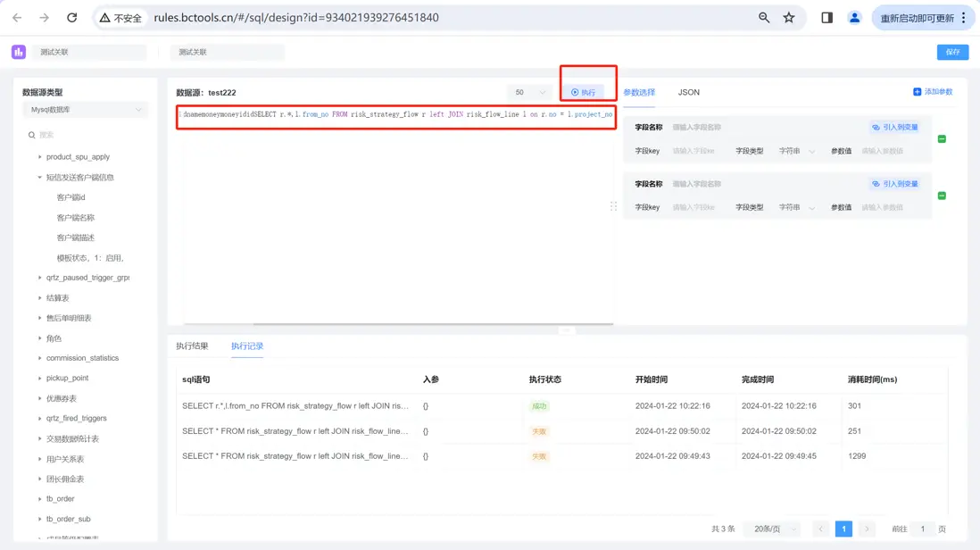Select the 客户端名称 column

76,218
